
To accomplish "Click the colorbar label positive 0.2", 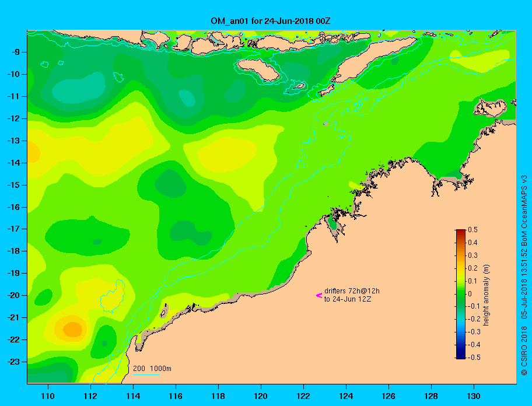I will (473, 268).
